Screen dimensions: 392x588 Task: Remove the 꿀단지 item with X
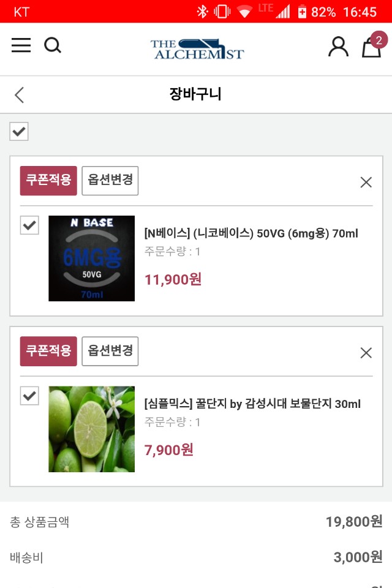(x=366, y=352)
